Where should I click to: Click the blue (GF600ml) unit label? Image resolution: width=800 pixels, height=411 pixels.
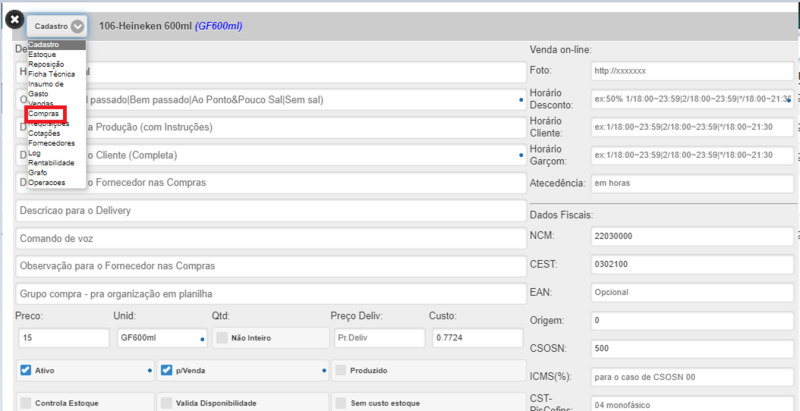(218, 26)
